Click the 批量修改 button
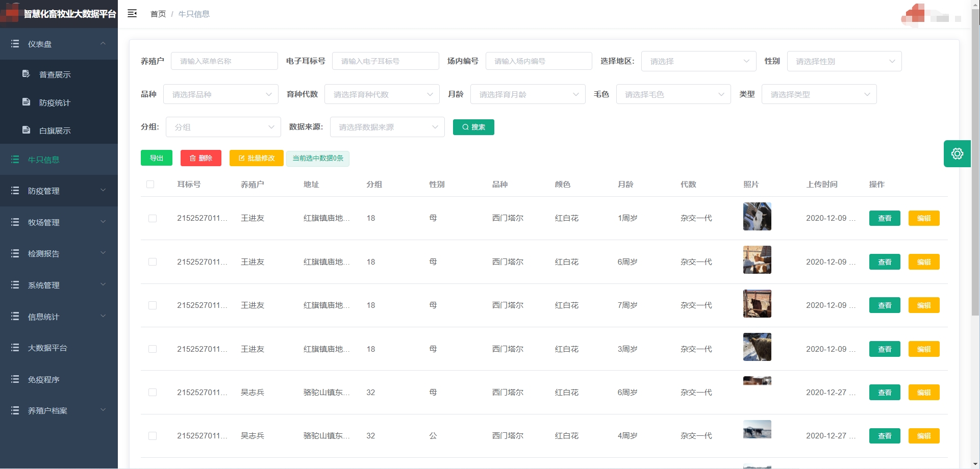Image resolution: width=980 pixels, height=469 pixels. (257, 158)
